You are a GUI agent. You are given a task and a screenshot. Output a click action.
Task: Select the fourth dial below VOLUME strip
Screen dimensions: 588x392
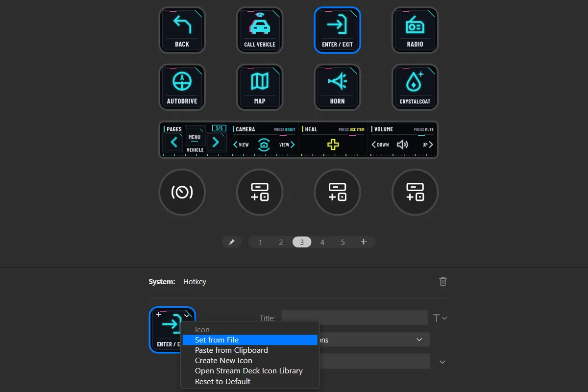415,192
